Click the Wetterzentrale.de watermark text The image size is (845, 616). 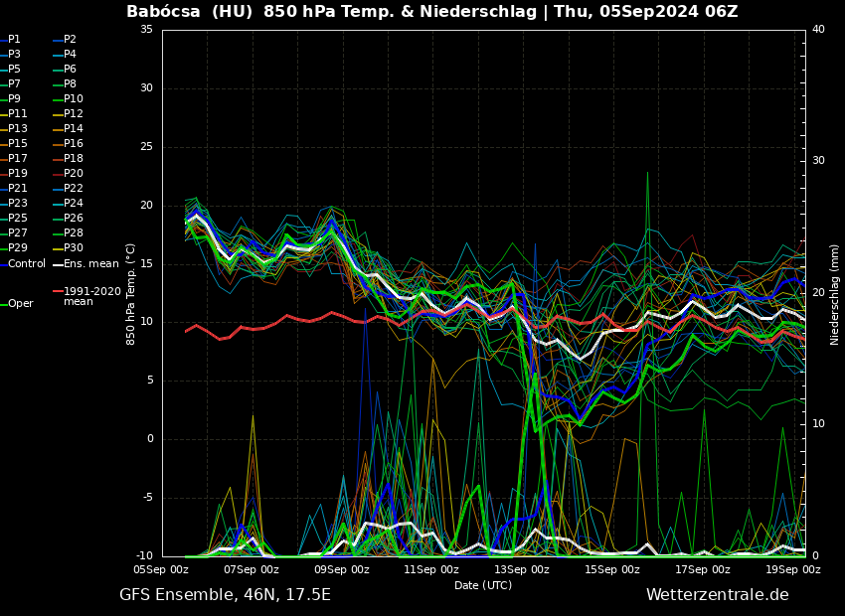pyautogui.click(x=717, y=595)
